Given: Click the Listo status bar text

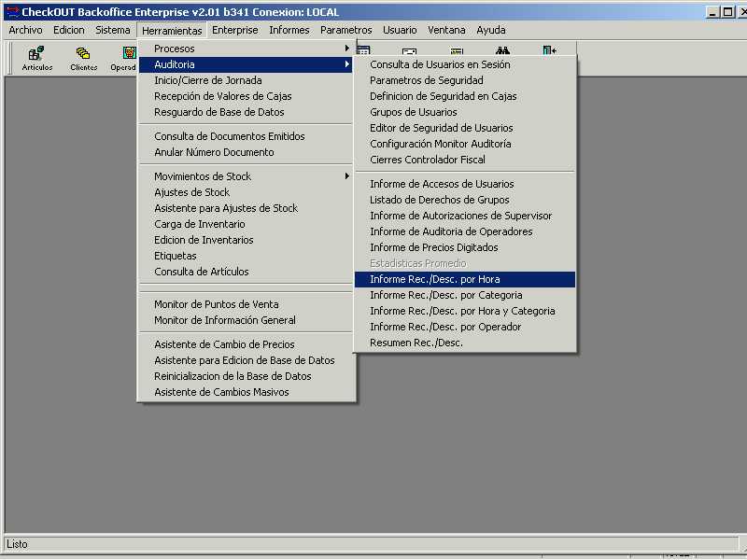Looking at the screenshot, I should pyautogui.click(x=17, y=544).
